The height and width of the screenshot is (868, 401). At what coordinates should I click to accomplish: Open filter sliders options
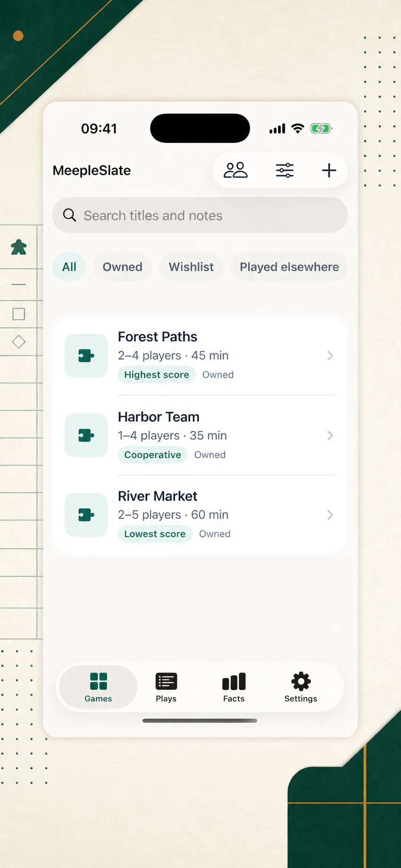click(285, 170)
